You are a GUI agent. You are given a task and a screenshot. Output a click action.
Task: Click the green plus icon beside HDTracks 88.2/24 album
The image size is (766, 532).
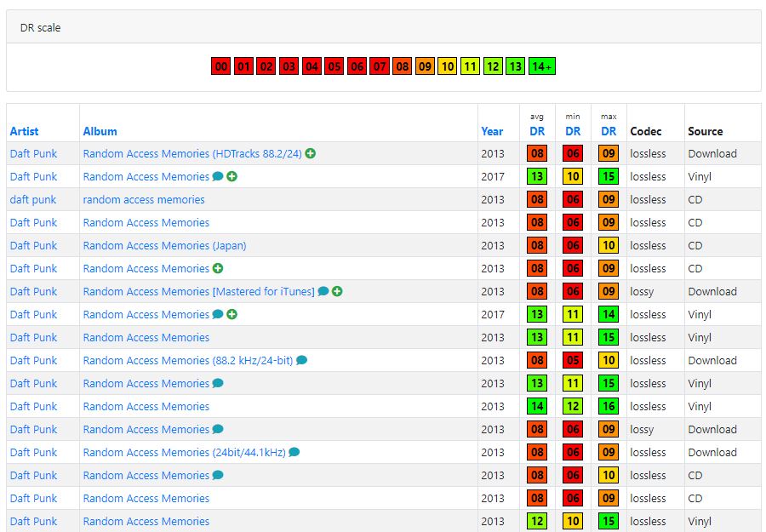(310, 153)
